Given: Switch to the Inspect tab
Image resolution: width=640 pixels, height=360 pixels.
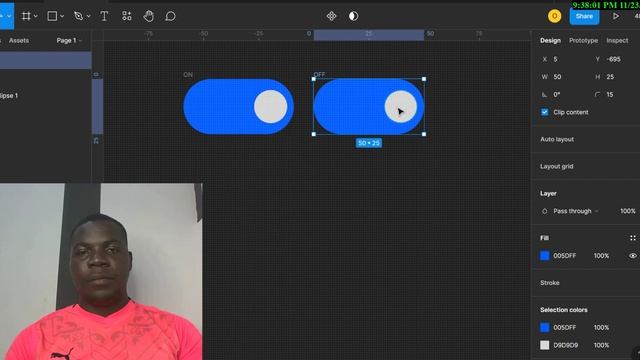Looking at the screenshot, I should click(617, 40).
